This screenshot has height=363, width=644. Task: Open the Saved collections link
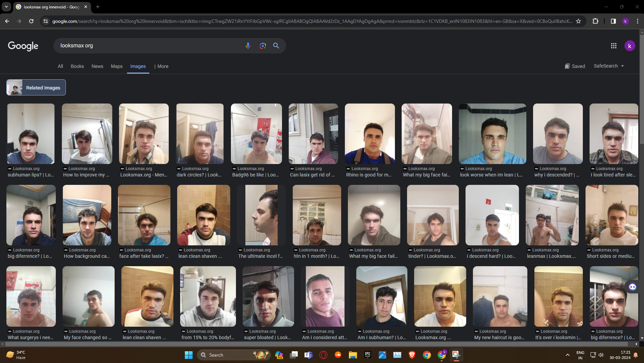point(575,66)
